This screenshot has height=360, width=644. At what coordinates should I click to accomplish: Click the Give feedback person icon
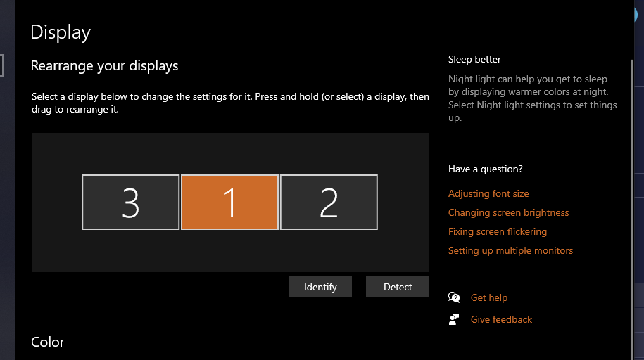coord(454,319)
